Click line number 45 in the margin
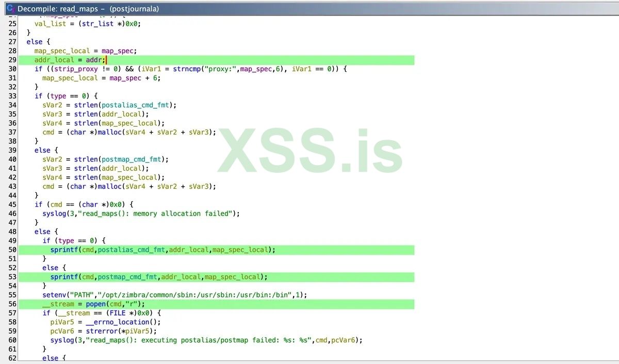 tap(12, 204)
